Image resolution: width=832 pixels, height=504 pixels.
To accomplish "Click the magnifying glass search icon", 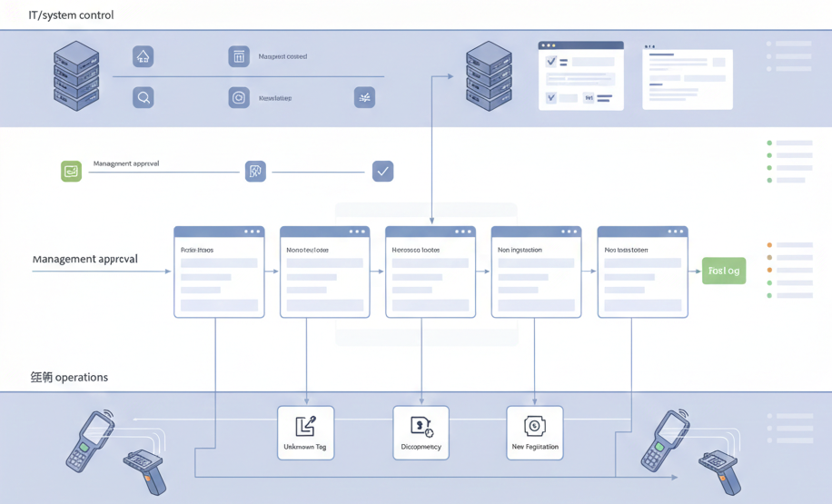I will [x=143, y=97].
